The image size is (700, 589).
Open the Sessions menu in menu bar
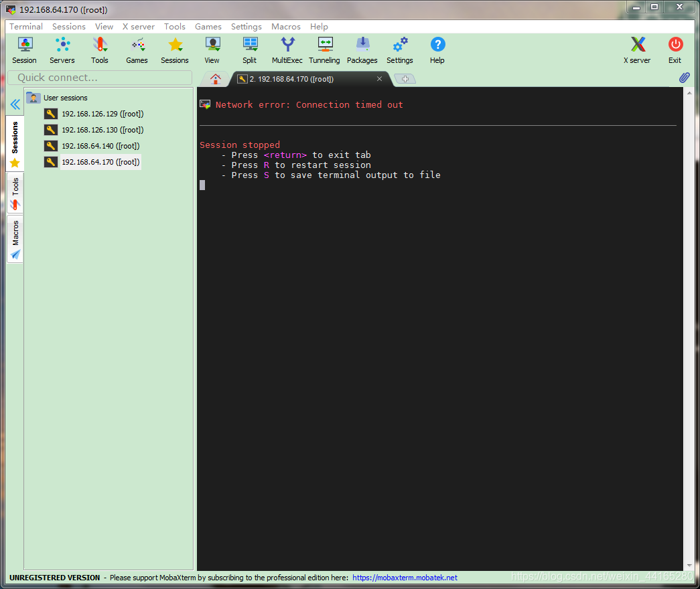pyautogui.click(x=69, y=26)
